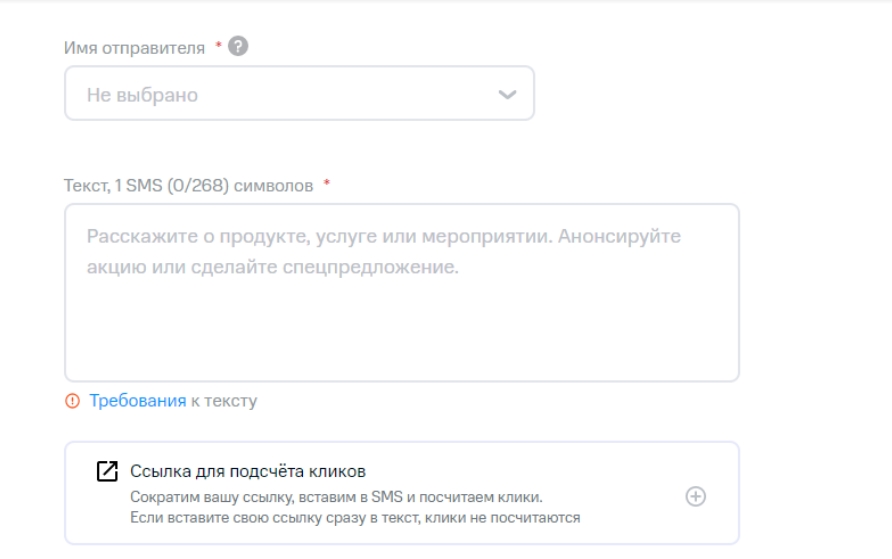The image size is (892, 559).
Task: Open the Требования link
Action: point(138,402)
